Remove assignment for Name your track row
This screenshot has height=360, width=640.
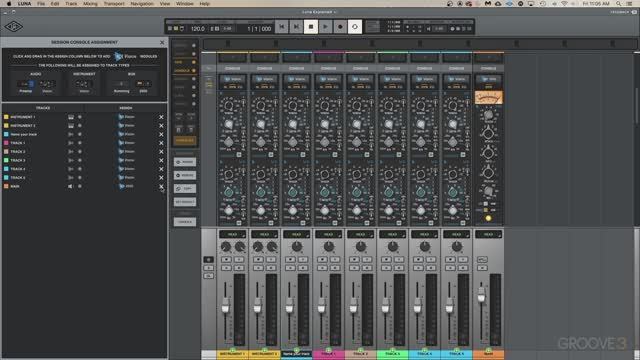click(x=161, y=134)
